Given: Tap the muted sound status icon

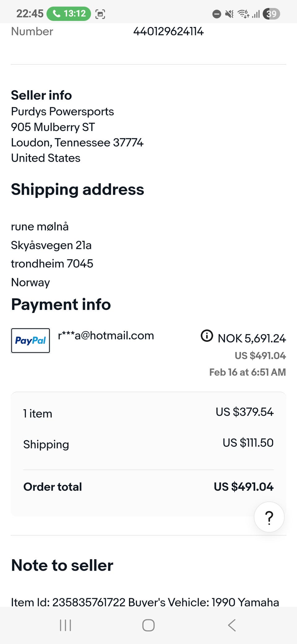Looking at the screenshot, I should [229, 14].
